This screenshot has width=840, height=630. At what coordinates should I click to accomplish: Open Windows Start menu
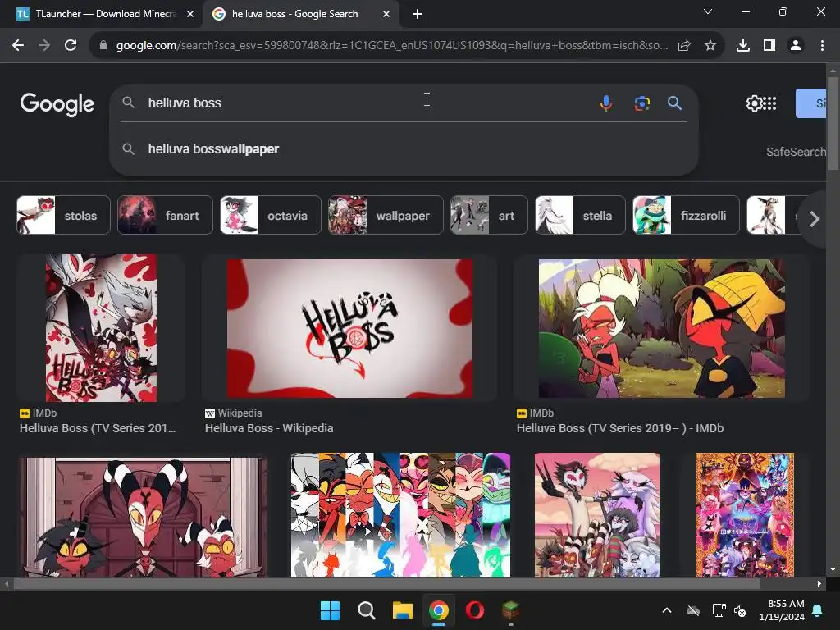click(x=330, y=610)
